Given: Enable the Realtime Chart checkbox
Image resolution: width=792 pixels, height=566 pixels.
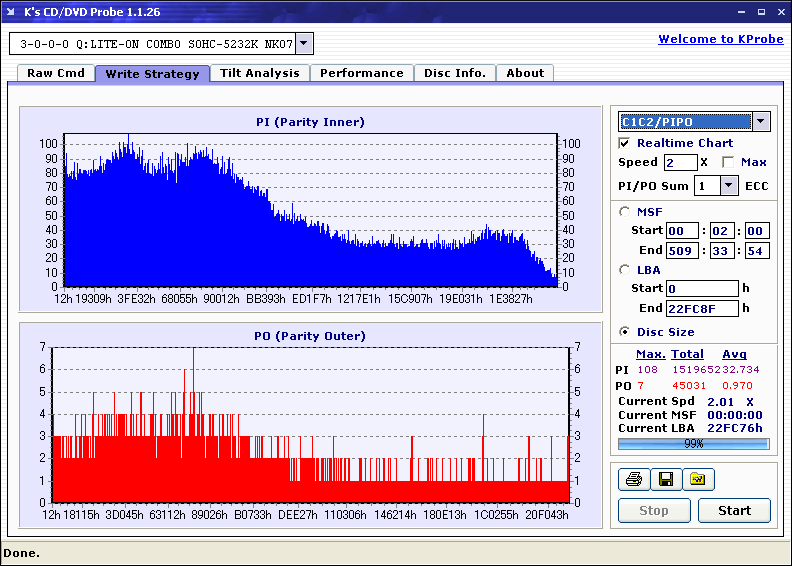Looking at the screenshot, I should 624,143.
